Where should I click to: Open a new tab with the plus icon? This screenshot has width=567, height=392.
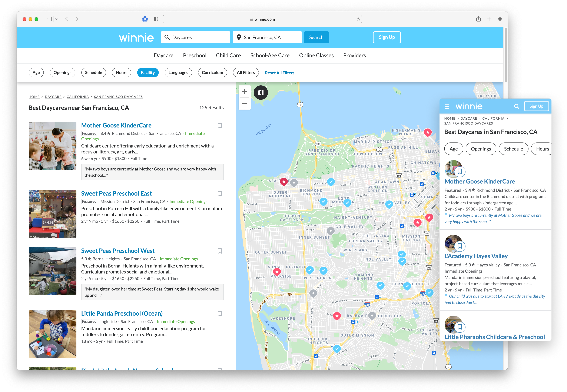pos(489,19)
